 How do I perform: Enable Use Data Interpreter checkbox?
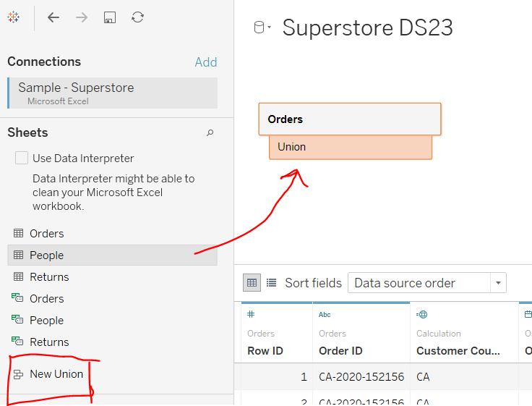(22, 158)
